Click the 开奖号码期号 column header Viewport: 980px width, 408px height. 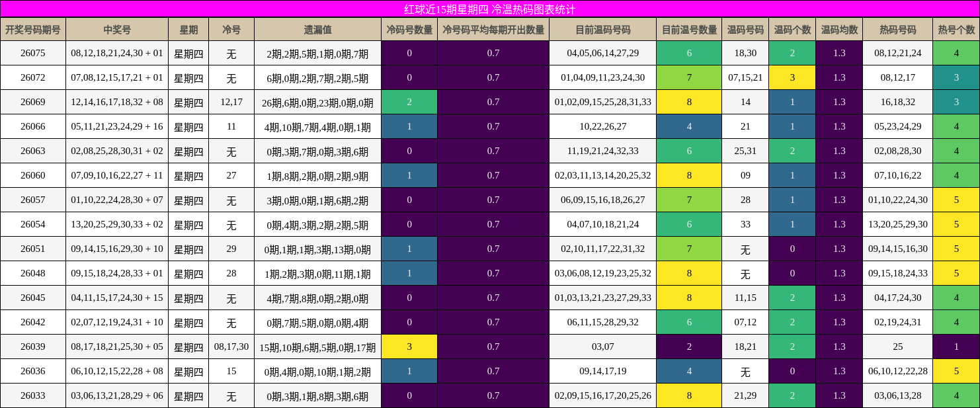coord(33,30)
